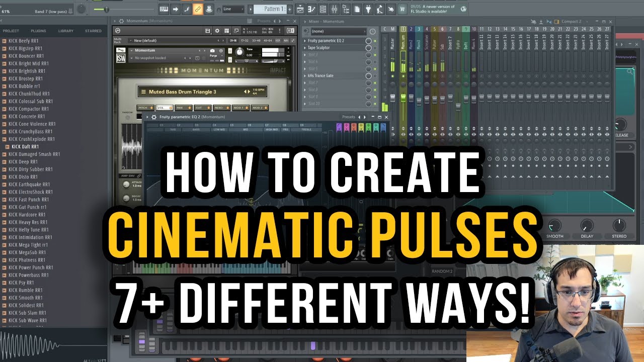The height and width of the screenshot is (362, 644).
Task: Toggle Tape Sculptor slot enable
Action: (x=375, y=48)
